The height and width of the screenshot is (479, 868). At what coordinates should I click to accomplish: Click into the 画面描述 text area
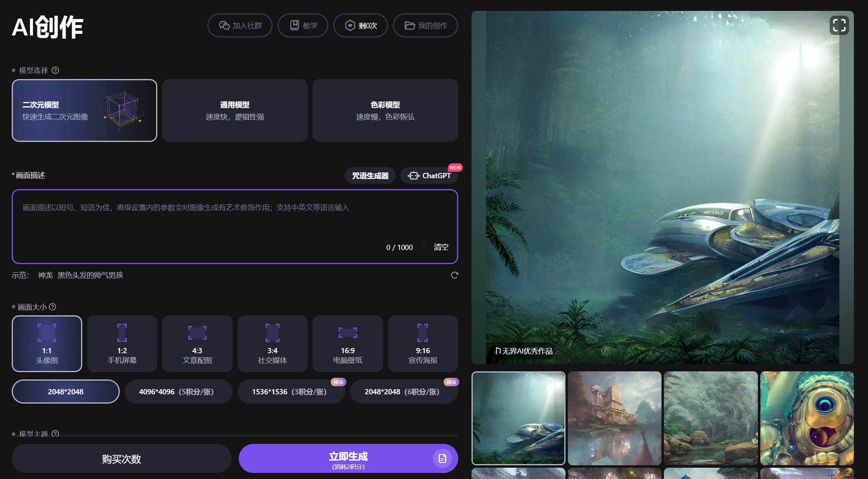(235, 227)
